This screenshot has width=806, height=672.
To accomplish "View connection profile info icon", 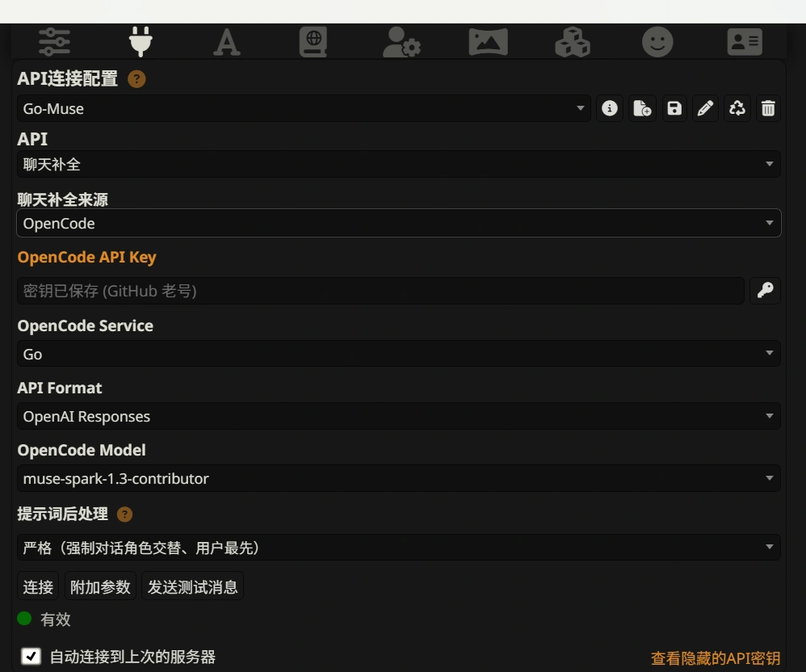I will (610, 108).
